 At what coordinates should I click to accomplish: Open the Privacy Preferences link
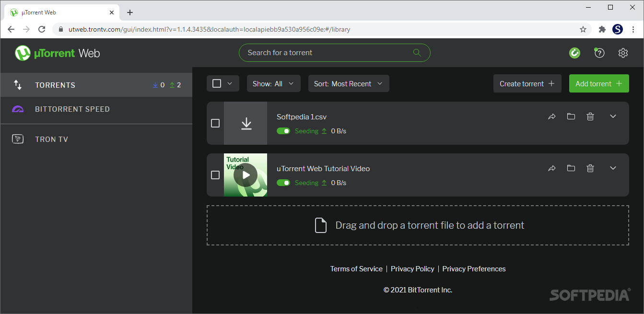tap(474, 269)
